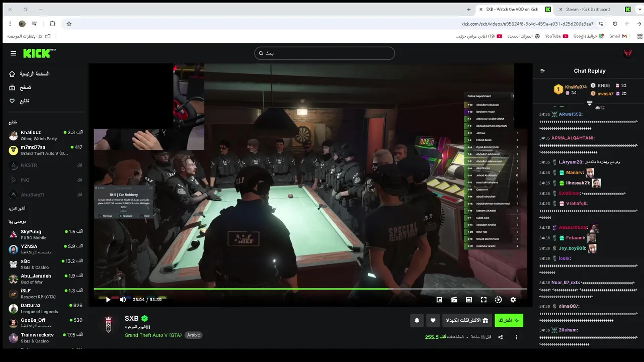Open the clip creation icon in player controls
The width and height of the screenshot is (644, 362).
point(454,300)
